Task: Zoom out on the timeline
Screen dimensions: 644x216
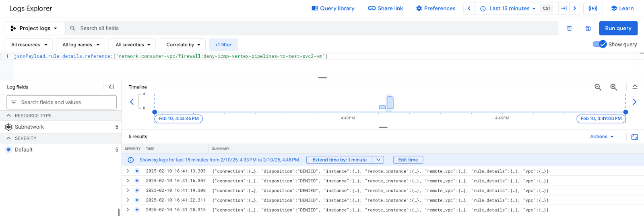Action: click(x=598, y=87)
